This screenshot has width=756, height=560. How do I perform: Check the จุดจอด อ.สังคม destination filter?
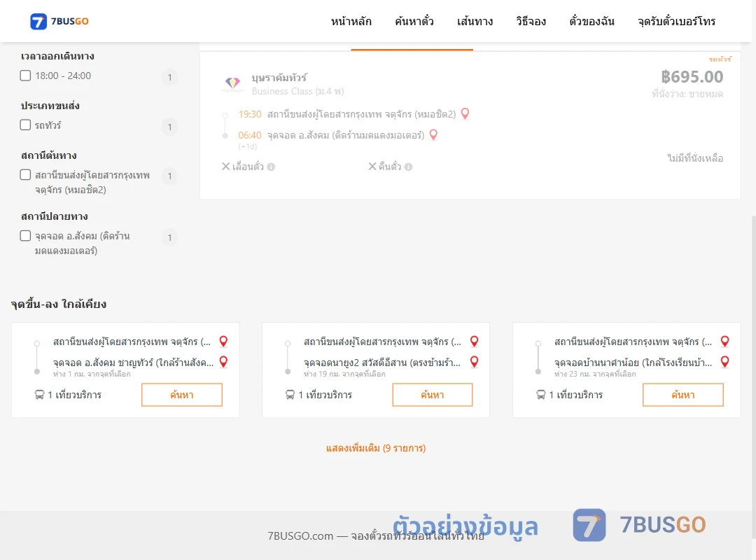click(26, 236)
